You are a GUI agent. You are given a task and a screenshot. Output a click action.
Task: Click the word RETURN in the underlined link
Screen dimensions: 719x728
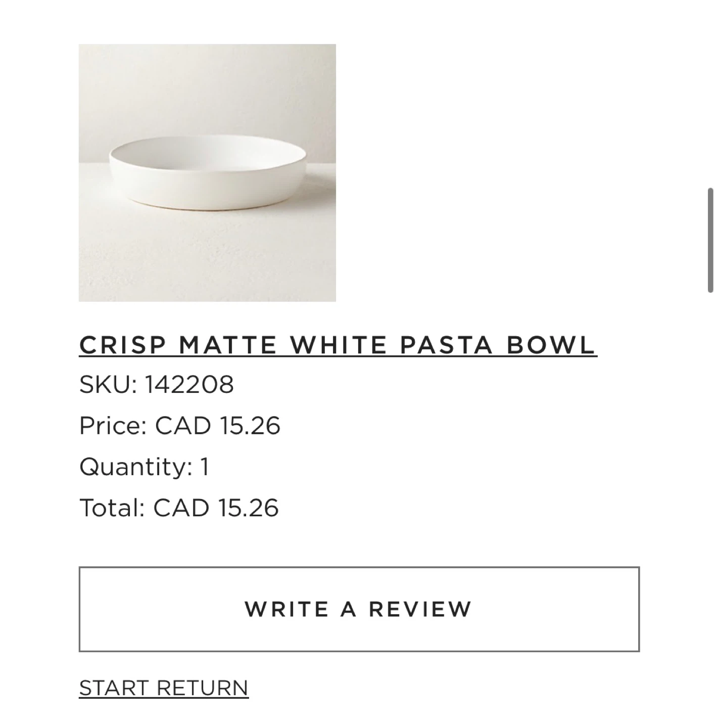pos(203,688)
